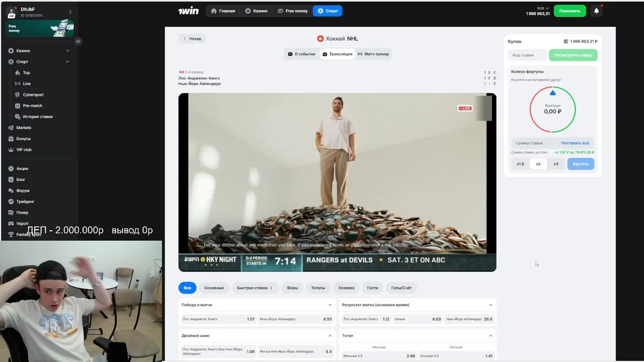Collapse the Результат матча market
The image size is (644, 362).
(x=491, y=305)
